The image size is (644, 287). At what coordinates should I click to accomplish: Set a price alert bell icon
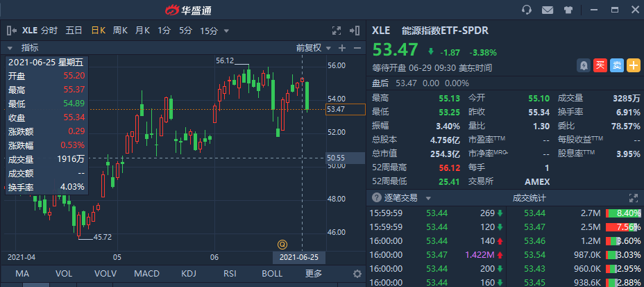point(583,65)
